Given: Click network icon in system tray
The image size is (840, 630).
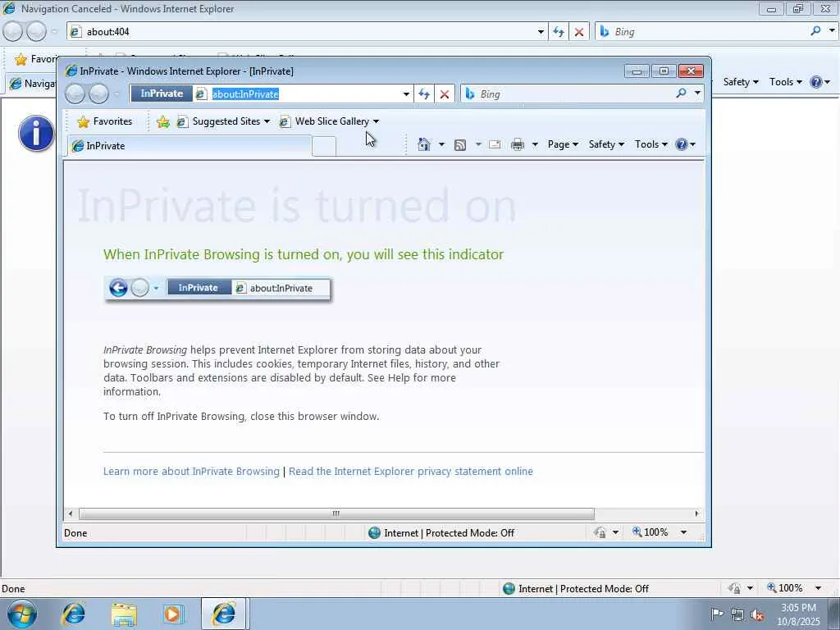Looking at the screenshot, I should tap(737, 614).
